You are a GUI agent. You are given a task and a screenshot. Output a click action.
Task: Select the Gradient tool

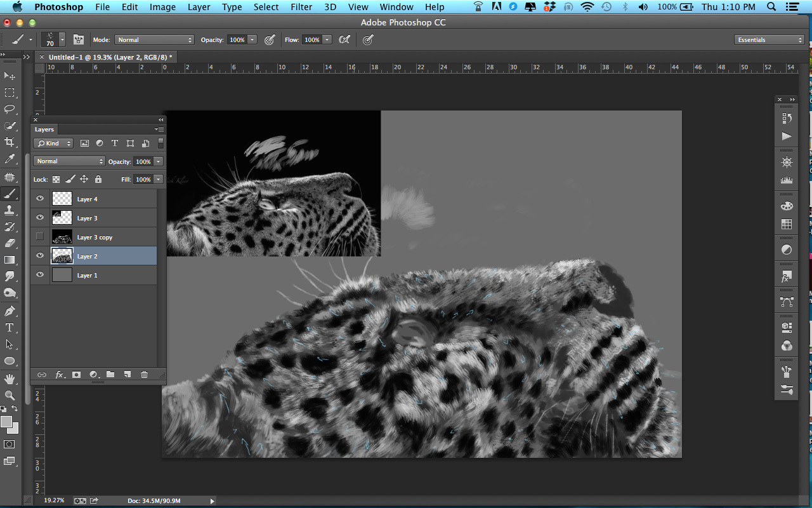10,260
